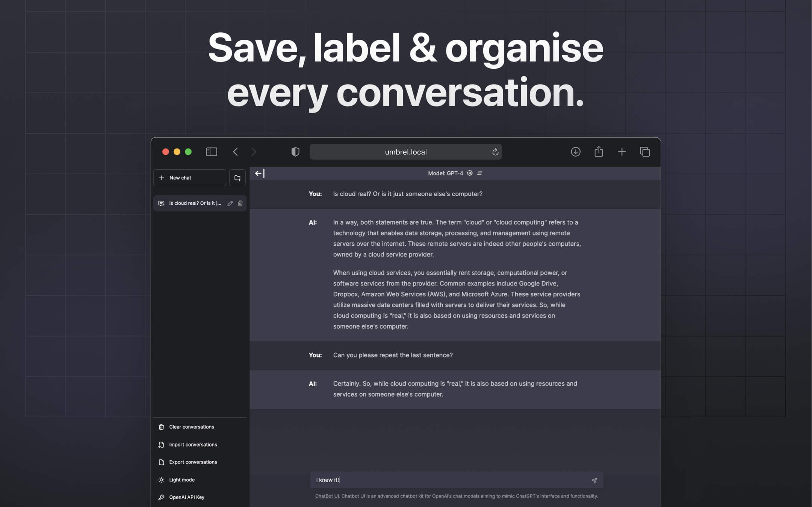Screen dimensions: 812x507
Task: Open the Safari downloads dropdown
Action: 576,152
